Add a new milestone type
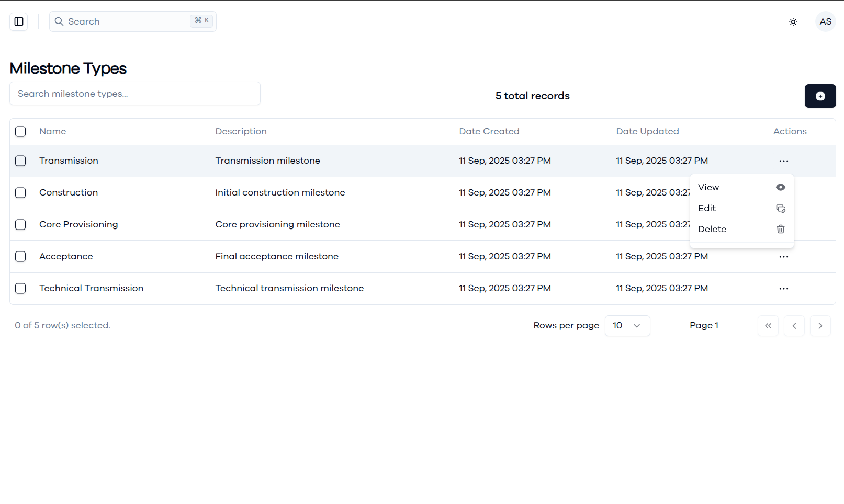Screen dimensions: 844x504 point(820,96)
